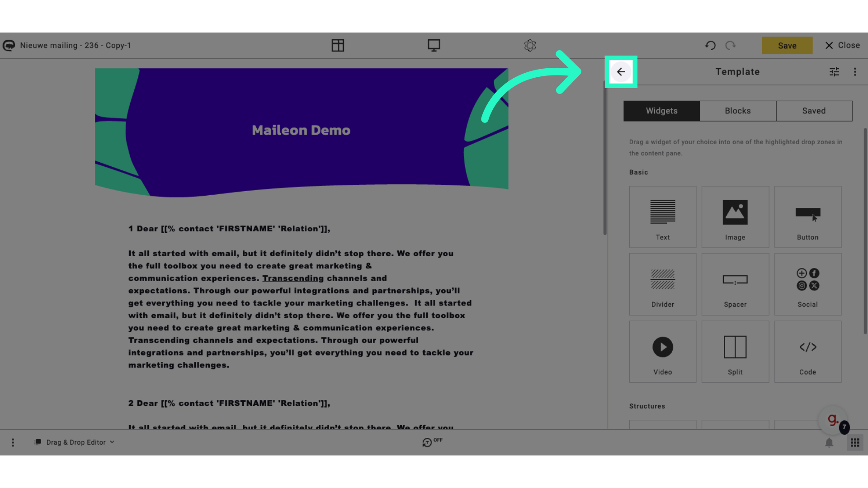
Task: Open the bottom-left three-dot menu
Action: (x=13, y=442)
